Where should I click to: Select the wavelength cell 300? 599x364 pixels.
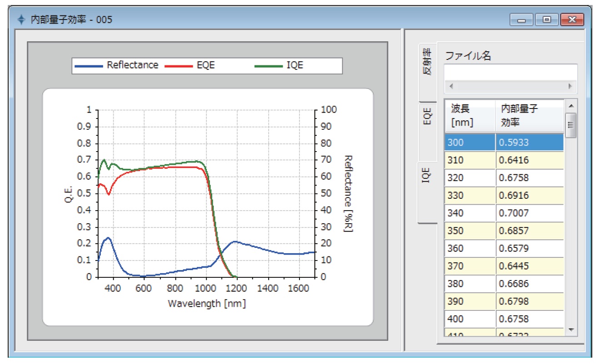pyautogui.click(x=470, y=142)
